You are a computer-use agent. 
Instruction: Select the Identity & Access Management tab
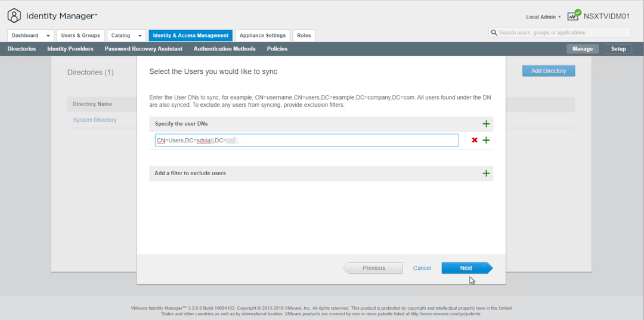click(191, 35)
